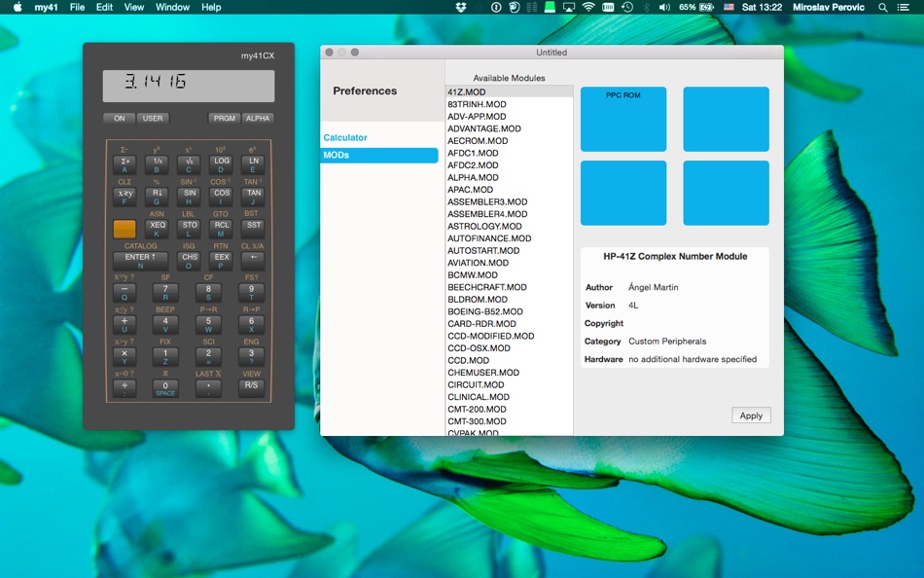Viewport: 924px width, 578px height.
Task: Hit the 1/x reciprocal key
Action: (158, 164)
